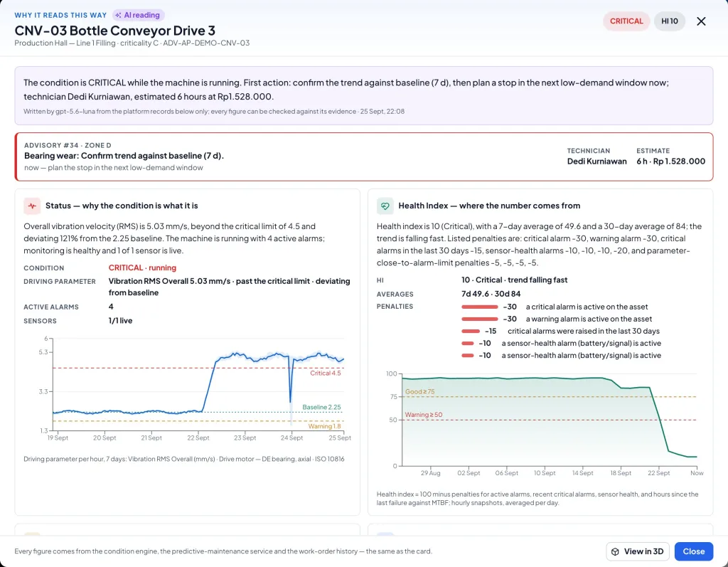The image size is (728, 567).
Task: Click the Warning ≥ 50 line label
Action: [x=424, y=415]
